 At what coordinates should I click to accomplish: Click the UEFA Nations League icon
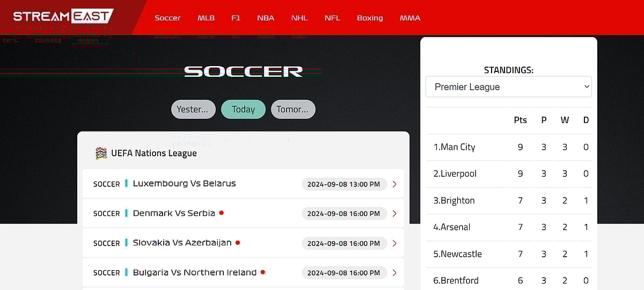click(101, 153)
